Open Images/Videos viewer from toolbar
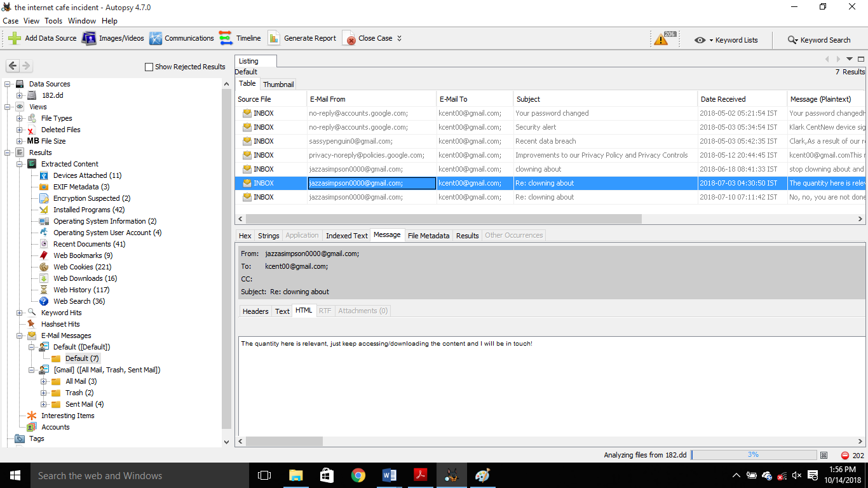Image resolution: width=868 pixels, height=488 pixels. (89, 38)
